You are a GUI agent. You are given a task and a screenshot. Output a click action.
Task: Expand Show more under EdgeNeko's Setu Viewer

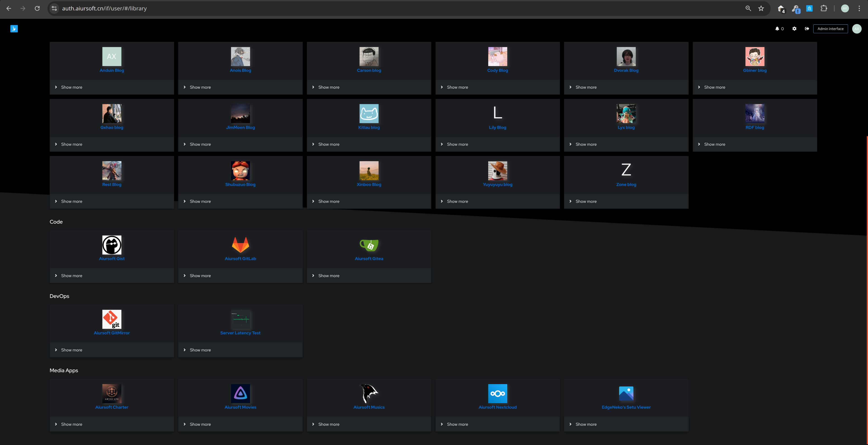click(x=586, y=424)
